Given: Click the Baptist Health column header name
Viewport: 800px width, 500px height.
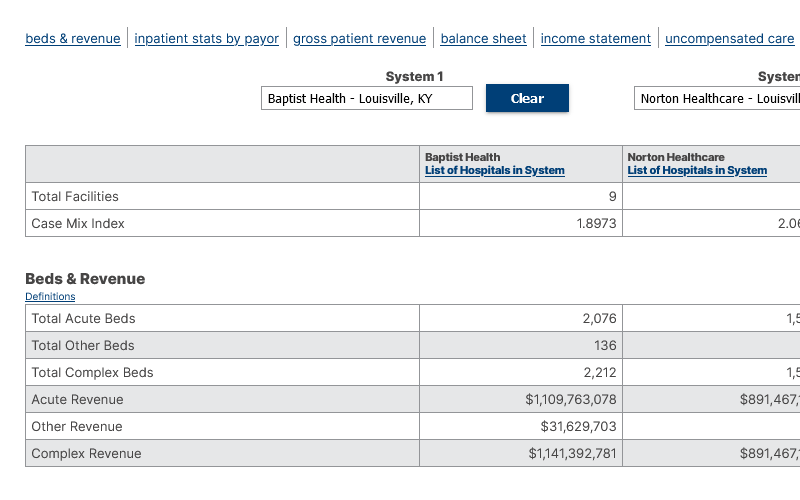Looking at the screenshot, I should click(462, 157).
